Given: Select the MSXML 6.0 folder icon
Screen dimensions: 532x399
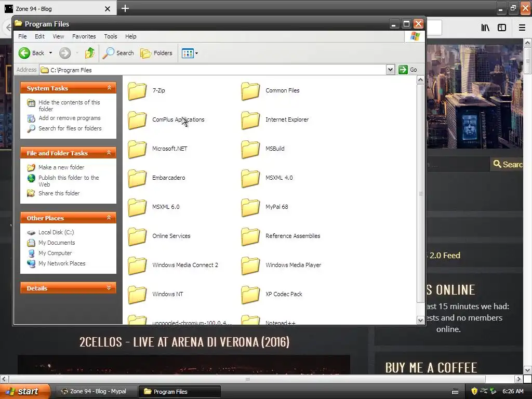Looking at the screenshot, I should click(137, 207).
